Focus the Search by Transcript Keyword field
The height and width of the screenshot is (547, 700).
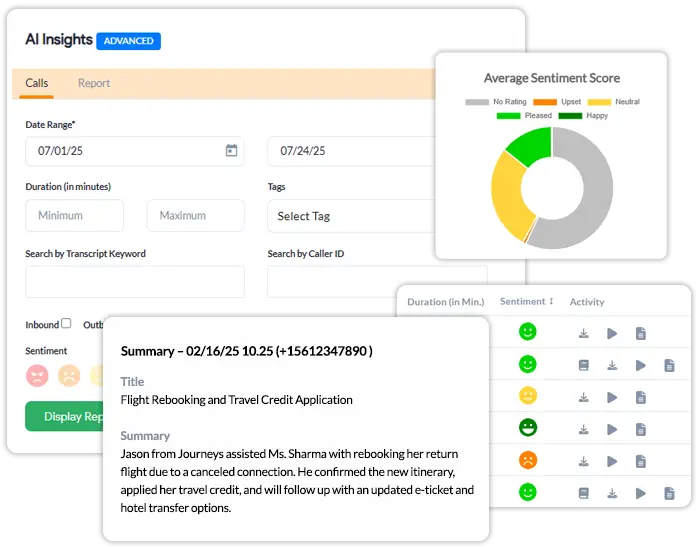tap(135, 282)
